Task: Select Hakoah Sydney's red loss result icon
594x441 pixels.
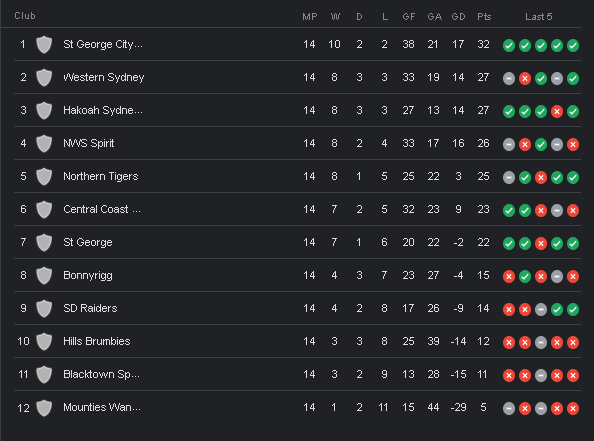Action: coord(557,112)
